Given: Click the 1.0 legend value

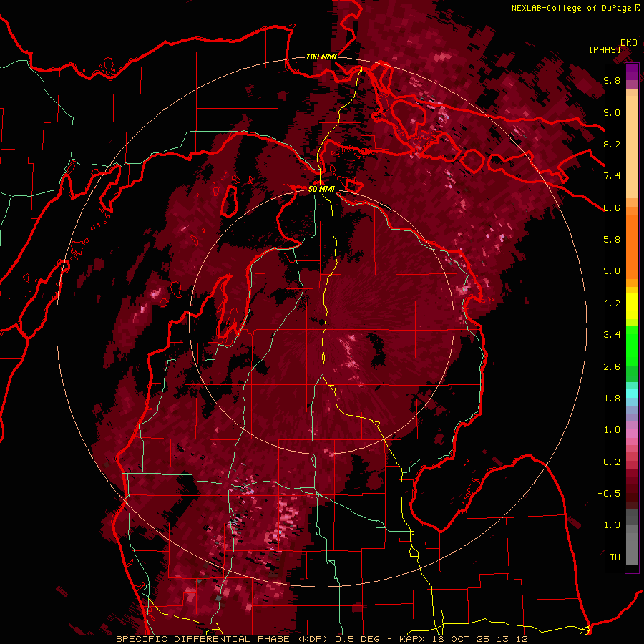Looking at the screenshot, I should pyautogui.click(x=612, y=430).
